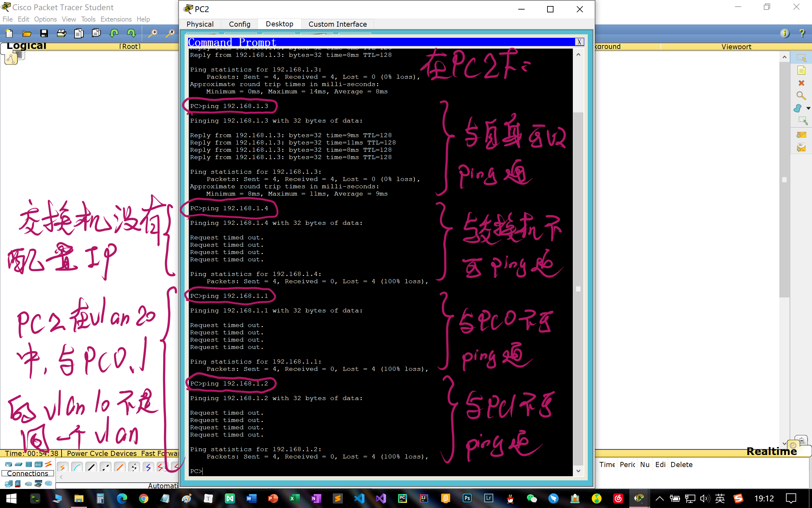
Task: Switch to the Physical tab in PC2
Action: pyautogui.click(x=200, y=24)
